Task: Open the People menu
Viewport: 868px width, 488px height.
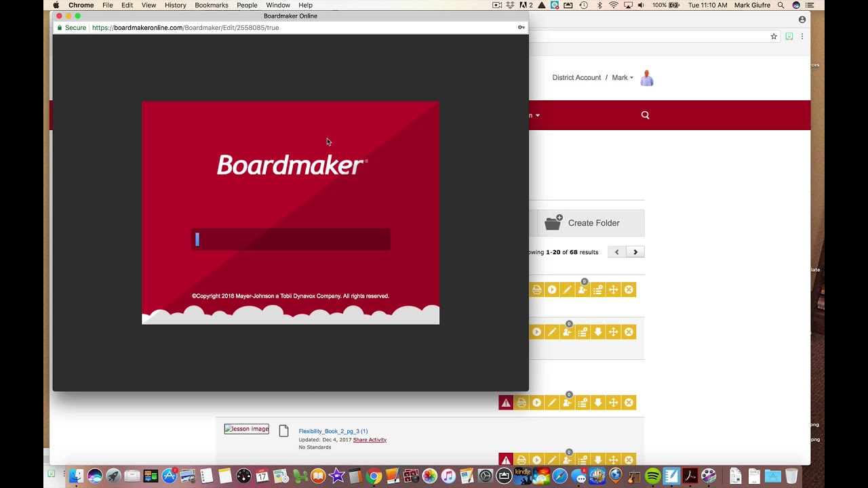Action: (247, 5)
